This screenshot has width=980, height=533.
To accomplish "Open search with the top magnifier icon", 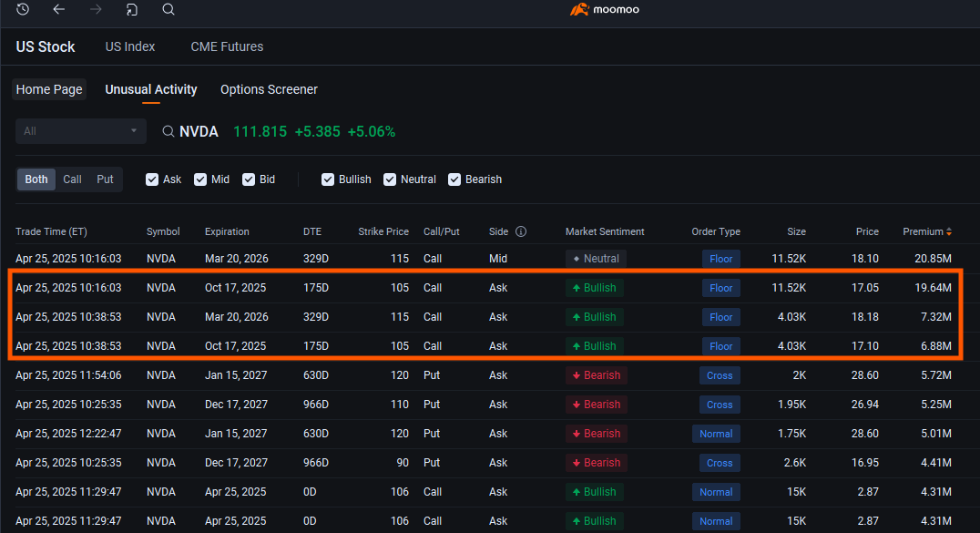I will [x=168, y=9].
